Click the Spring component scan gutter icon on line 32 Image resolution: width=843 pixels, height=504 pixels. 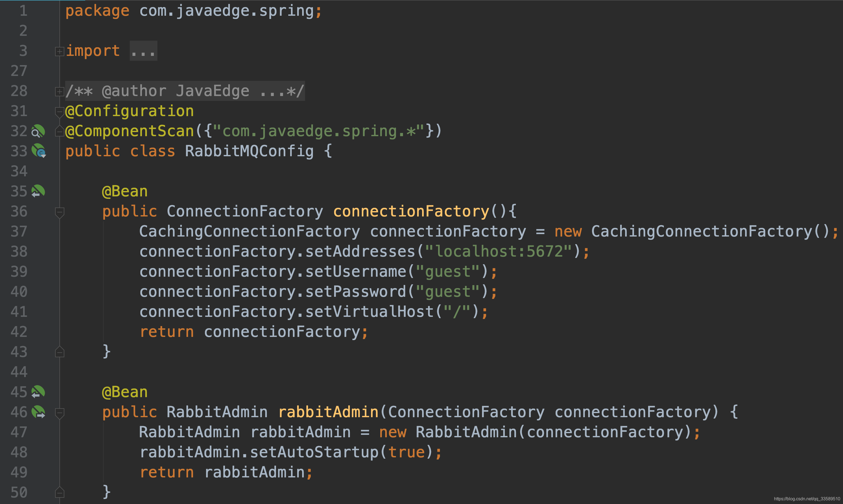pyautogui.click(x=38, y=131)
